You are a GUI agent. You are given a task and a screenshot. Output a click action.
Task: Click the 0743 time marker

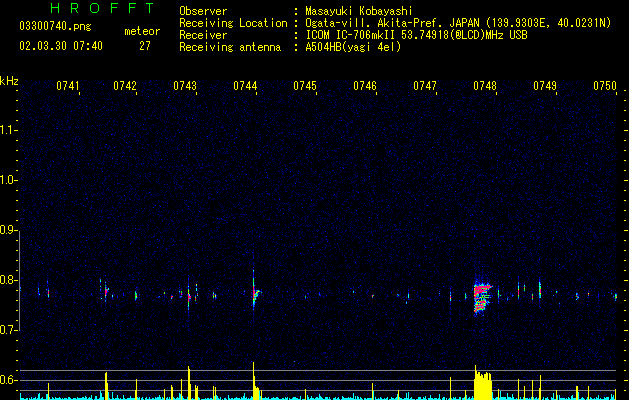[185, 86]
